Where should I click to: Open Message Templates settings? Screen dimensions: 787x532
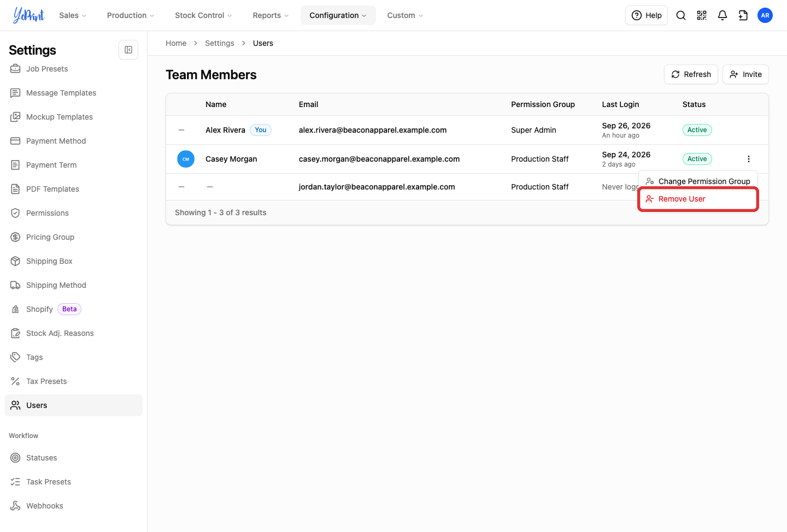point(73,93)
